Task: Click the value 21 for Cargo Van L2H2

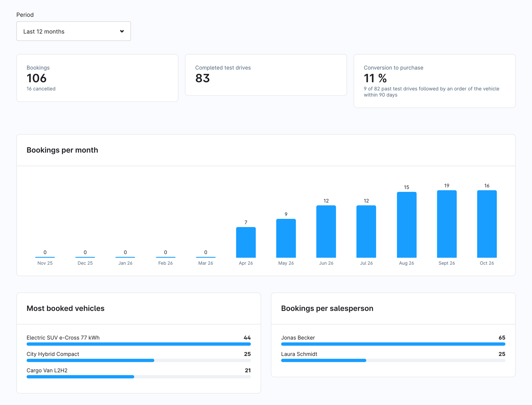Action: [x=248, y=370]
